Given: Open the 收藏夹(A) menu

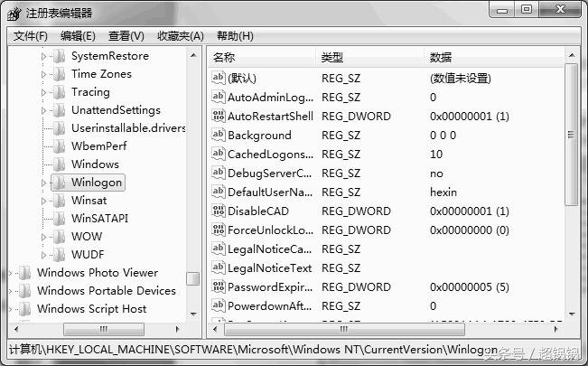Looking at the screenshot, I should (181, 36).
